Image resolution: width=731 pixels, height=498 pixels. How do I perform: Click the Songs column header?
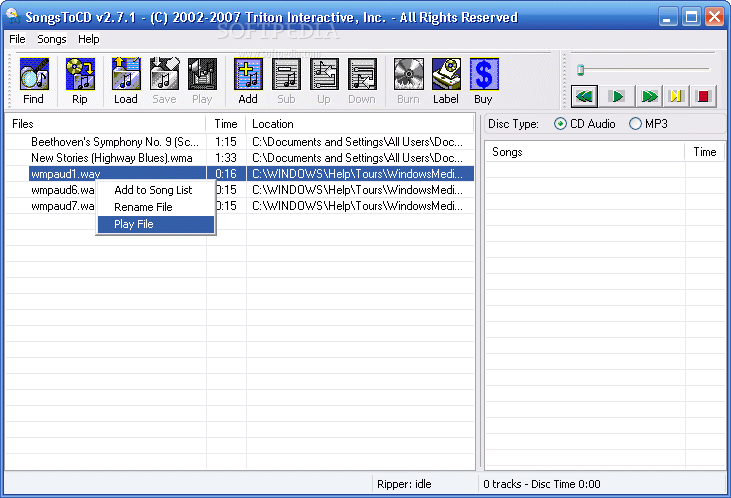pos(585,152)
